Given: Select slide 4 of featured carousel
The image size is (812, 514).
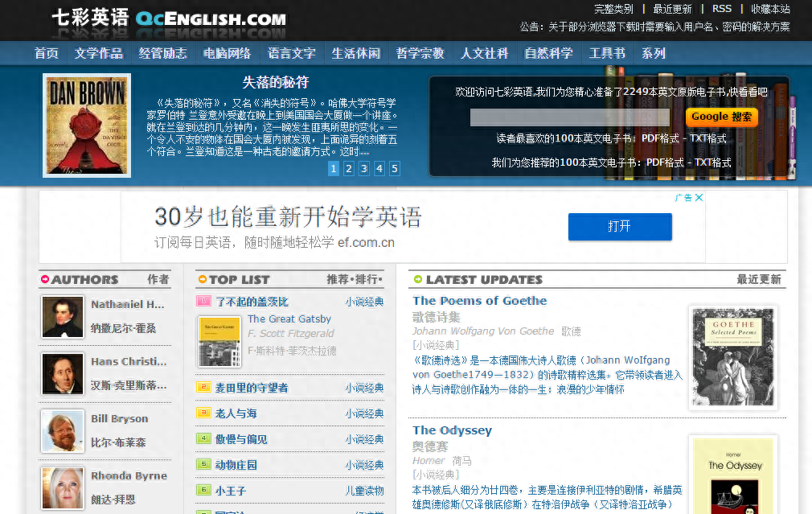Looking at the screenshot, I should 379,168.
